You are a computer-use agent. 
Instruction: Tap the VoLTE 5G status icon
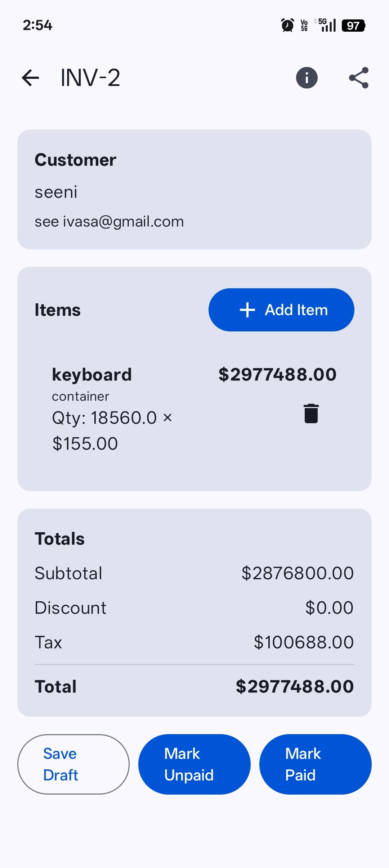point(304,26)
